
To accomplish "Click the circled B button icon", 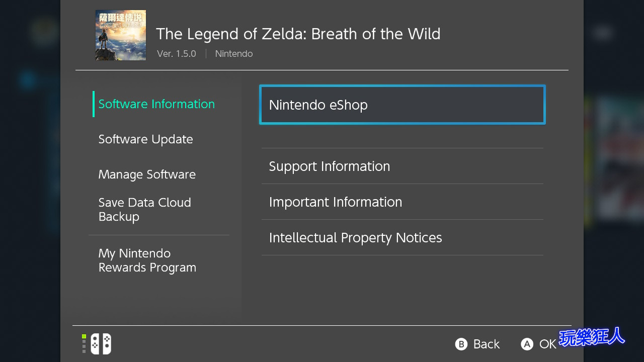I will [x=461, y=344].
